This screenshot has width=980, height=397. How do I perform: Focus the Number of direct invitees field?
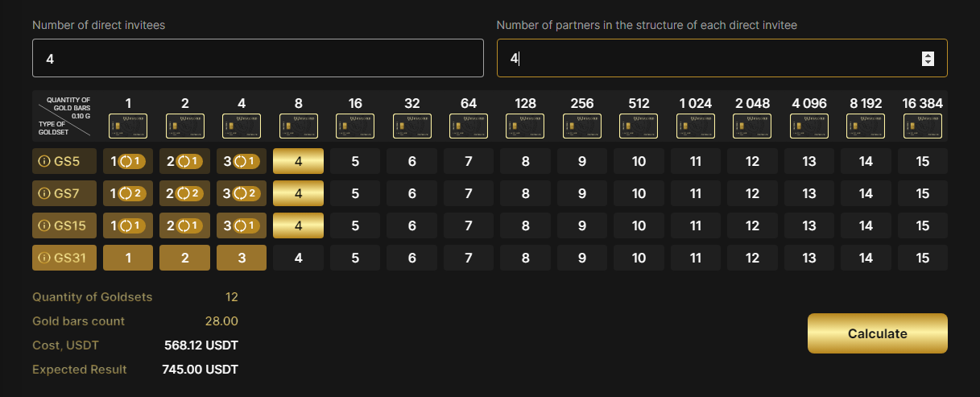pyautogui.click(x=258, y=58)
